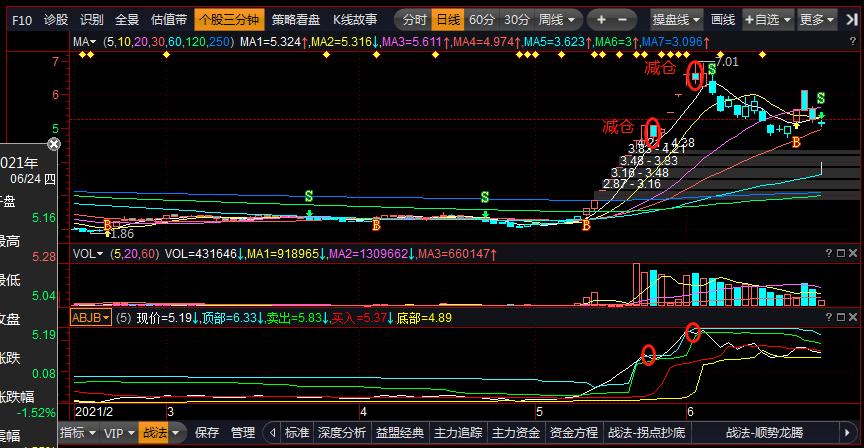Switch the chart to 分时 intraday view
The height and width of the screenshot is (448, 864).
tap(414, 20)
